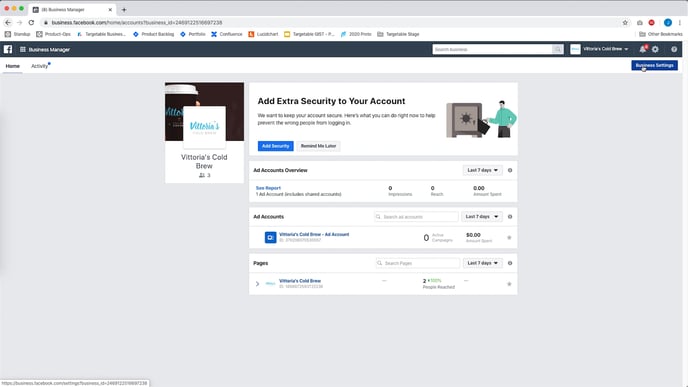Click the site lock icon in address bar
This screenshot has height=387, width=688.
[x=46, y=22]
